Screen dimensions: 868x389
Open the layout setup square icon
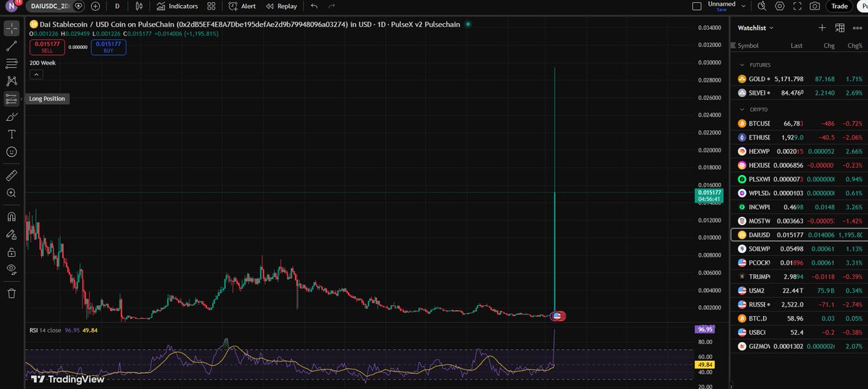click(697, 6)
